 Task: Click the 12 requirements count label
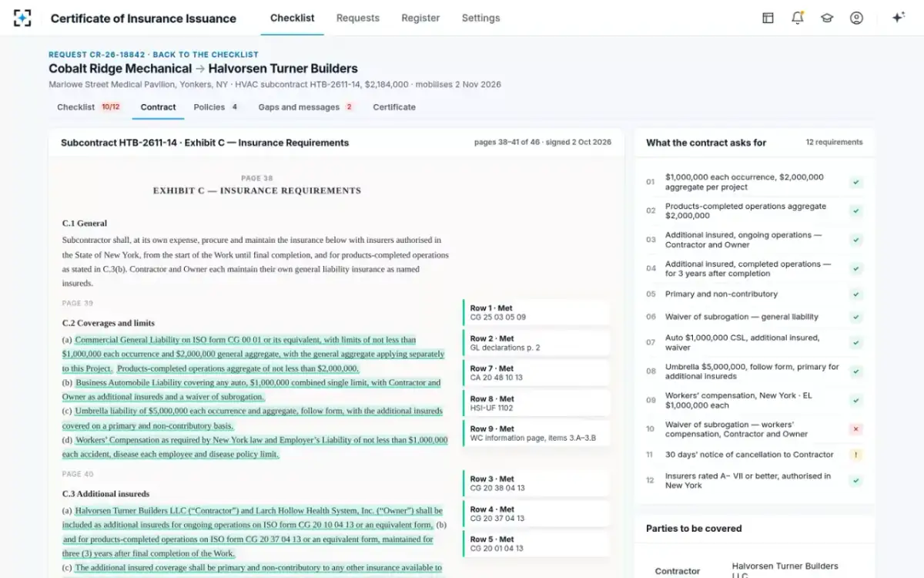pos(834,143)
